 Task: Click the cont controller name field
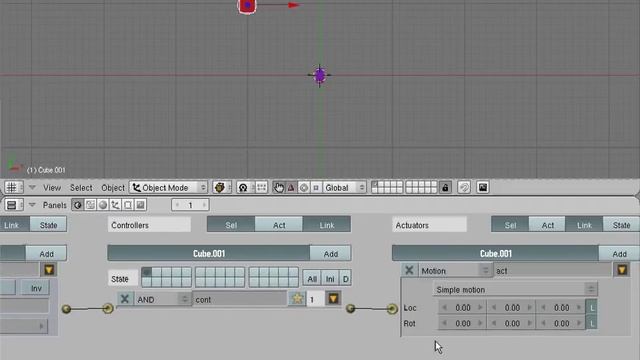(240, 299)
